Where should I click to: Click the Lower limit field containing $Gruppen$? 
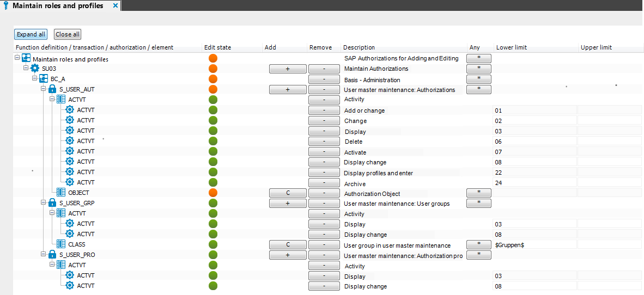[x=534, y=244]
